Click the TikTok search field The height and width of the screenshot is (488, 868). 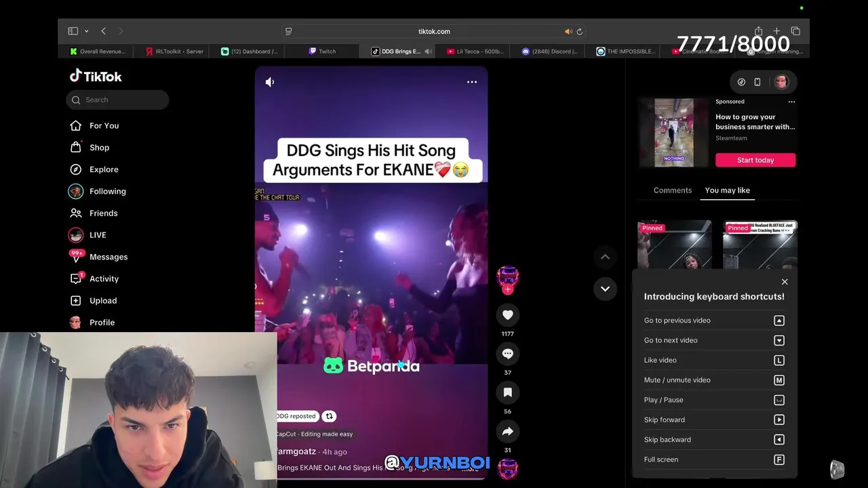(117, 100)
